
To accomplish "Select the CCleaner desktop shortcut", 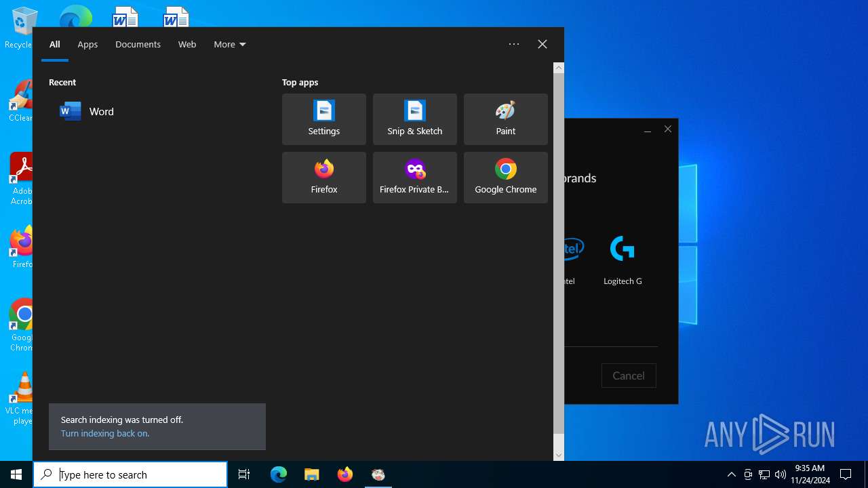I will [20, 102].
